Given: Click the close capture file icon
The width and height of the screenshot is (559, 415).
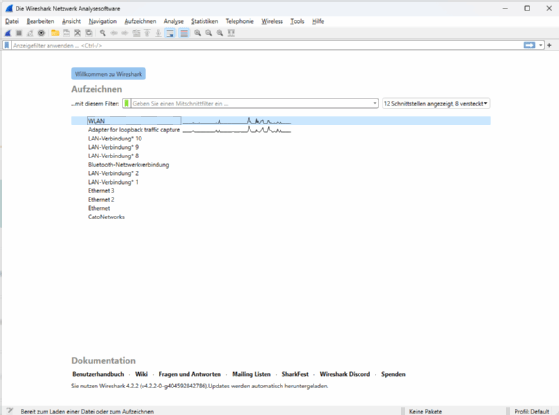Looking at the screenshot, I should pos(77,33).
